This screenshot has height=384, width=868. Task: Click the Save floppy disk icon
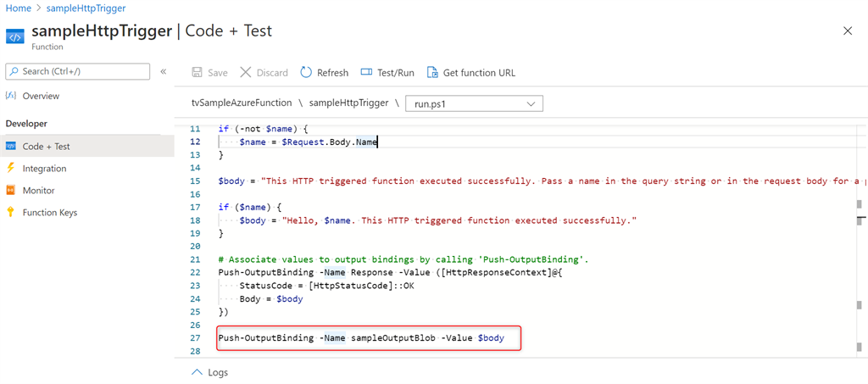[197, 73]
